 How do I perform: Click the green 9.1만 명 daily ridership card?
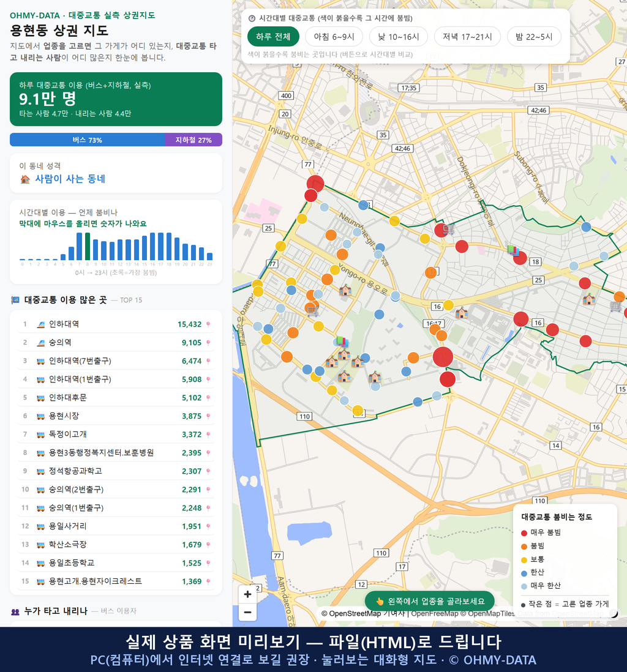point(116,99)
